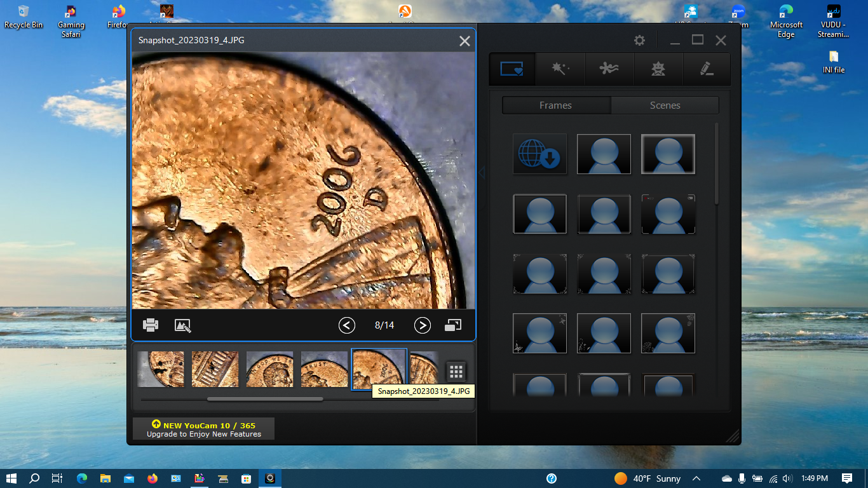Screen dimensions: 868x488
Task: Close the Snapshot_20230319_4.JPG viewer
Action: click(465, 41)
